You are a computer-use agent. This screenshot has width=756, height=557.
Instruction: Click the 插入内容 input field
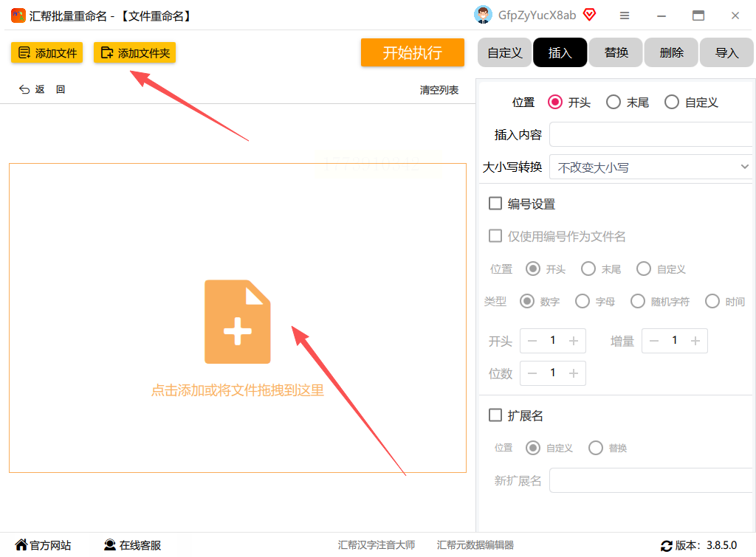[x=650, y=134]
